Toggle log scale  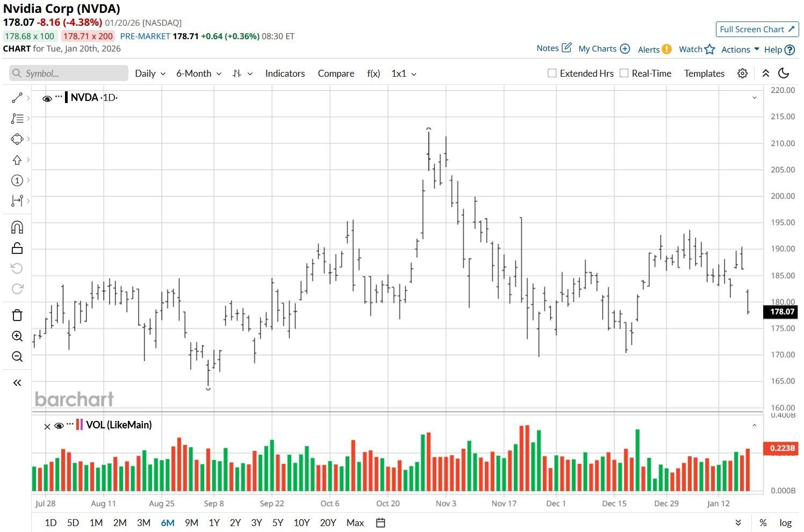click(785, 523)
